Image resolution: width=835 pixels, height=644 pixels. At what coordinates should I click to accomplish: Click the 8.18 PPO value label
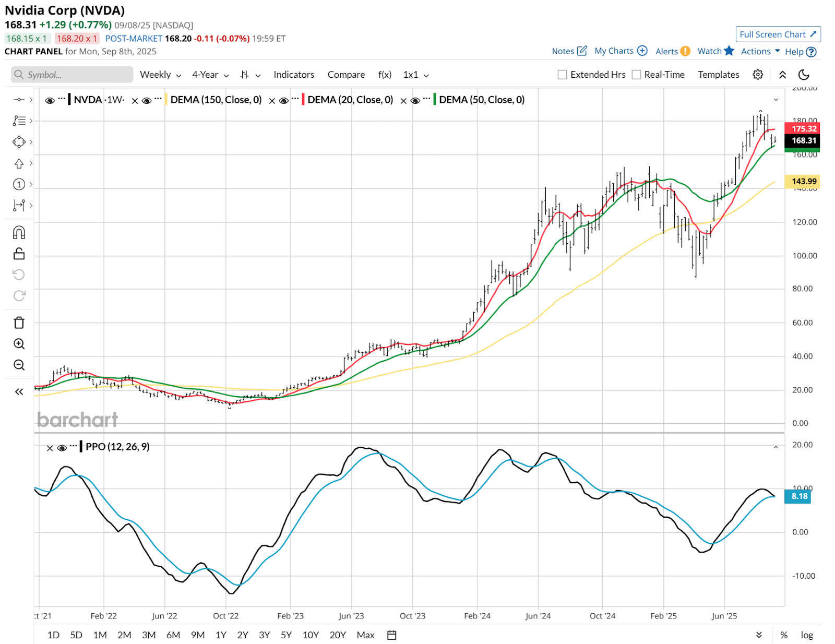797,496
